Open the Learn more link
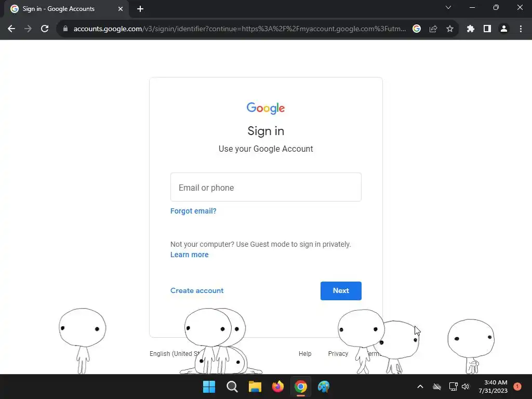The width and height of the screenshot is (532, 399). coord(189,255)
